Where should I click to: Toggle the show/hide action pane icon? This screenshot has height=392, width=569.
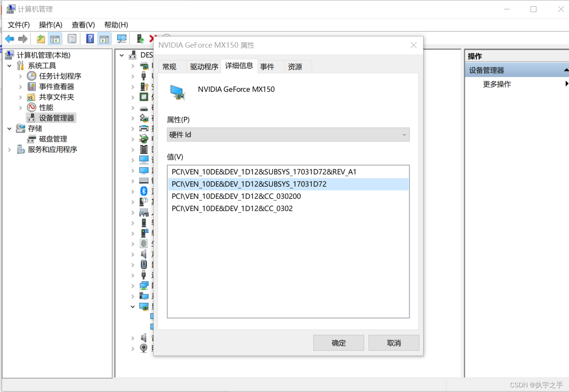[x=104, y=39]
